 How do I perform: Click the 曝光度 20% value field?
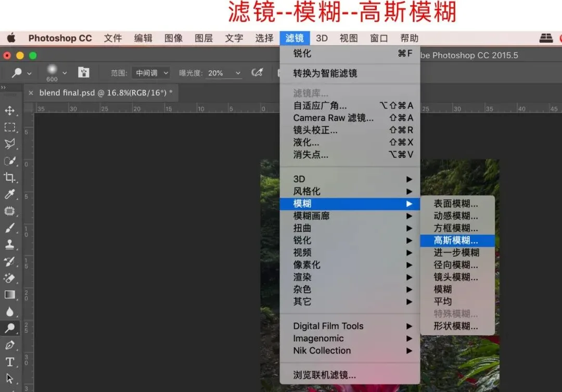coord(216,73)
